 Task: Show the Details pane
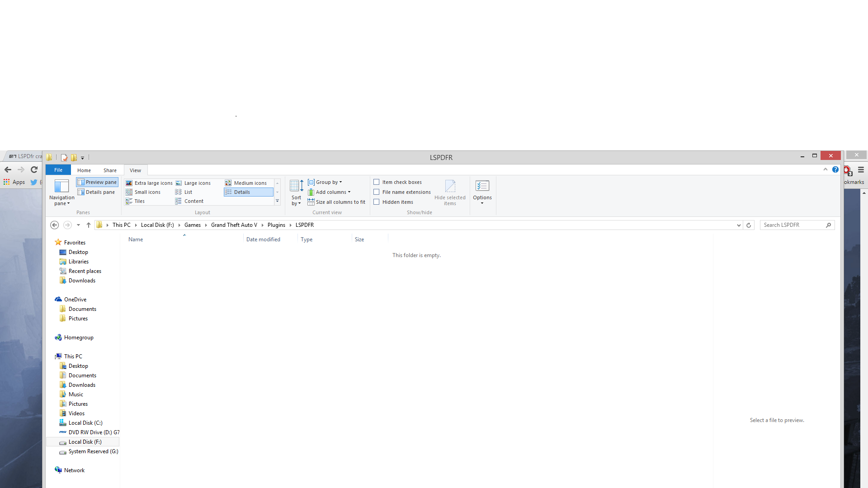96,192
